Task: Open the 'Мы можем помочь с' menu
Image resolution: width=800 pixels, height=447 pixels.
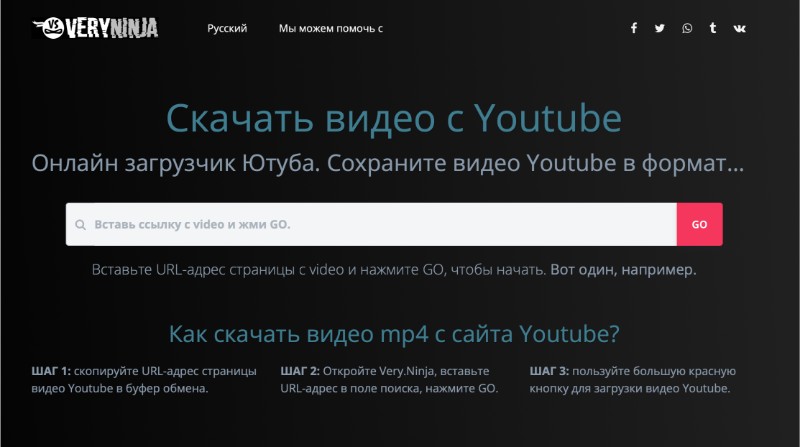Action: [331, 29]
